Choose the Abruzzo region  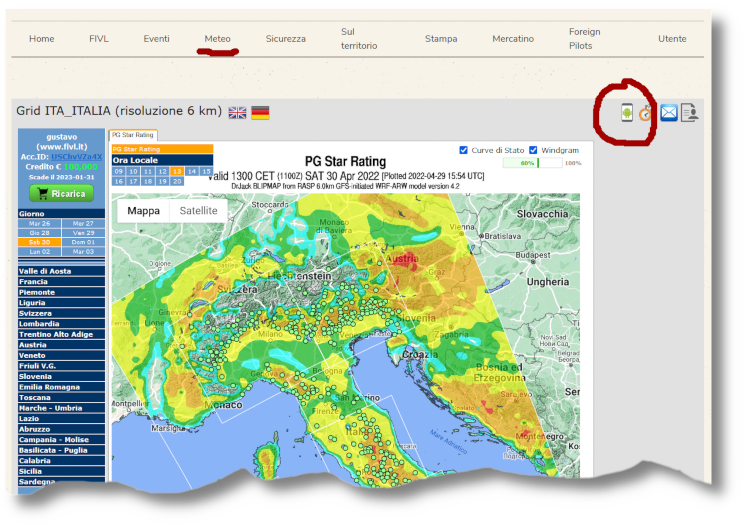pyautogui.click(x=61, y=429)
